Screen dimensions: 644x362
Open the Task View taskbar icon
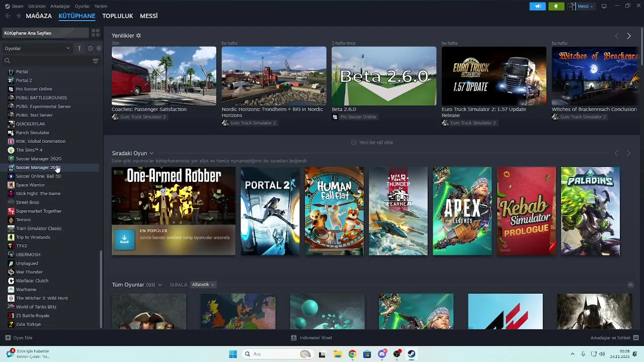coord(322,354)
